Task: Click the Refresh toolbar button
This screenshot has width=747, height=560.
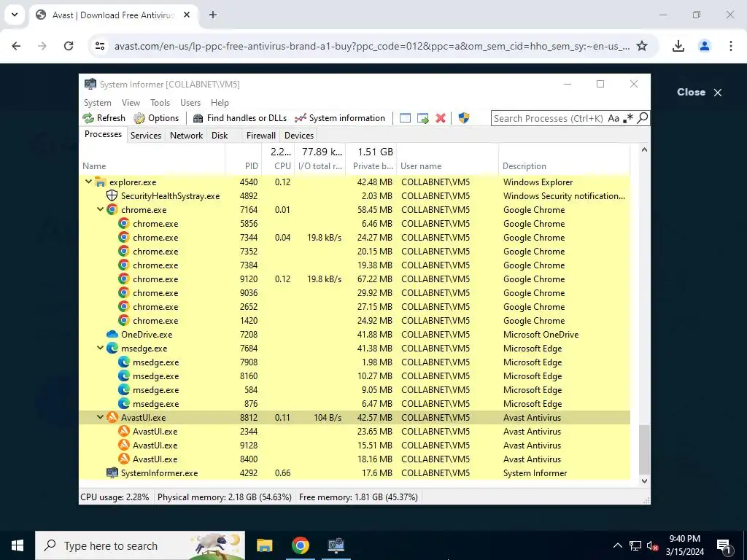Action: click(104, 118)
